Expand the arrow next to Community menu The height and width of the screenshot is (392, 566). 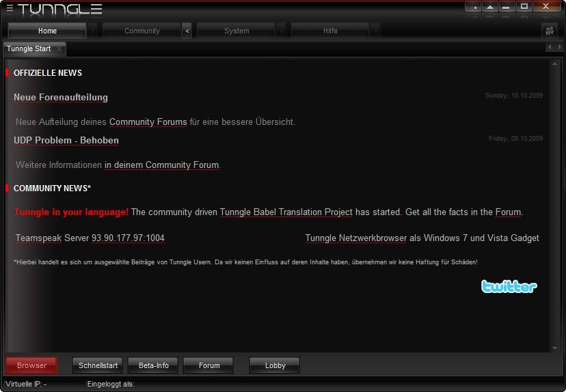click(187, 31)
